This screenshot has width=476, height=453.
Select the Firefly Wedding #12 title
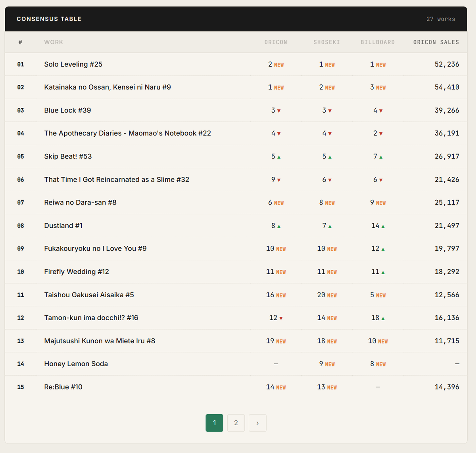77,271
